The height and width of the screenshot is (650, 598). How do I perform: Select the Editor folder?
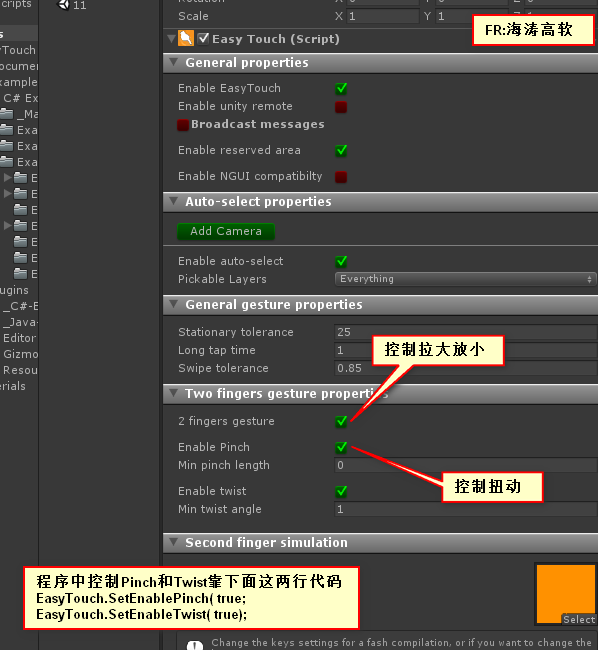coord(19,338)
